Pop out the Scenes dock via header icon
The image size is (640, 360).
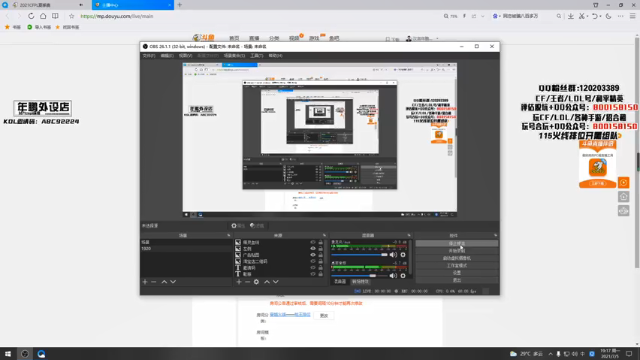click(x=229, y=236)
